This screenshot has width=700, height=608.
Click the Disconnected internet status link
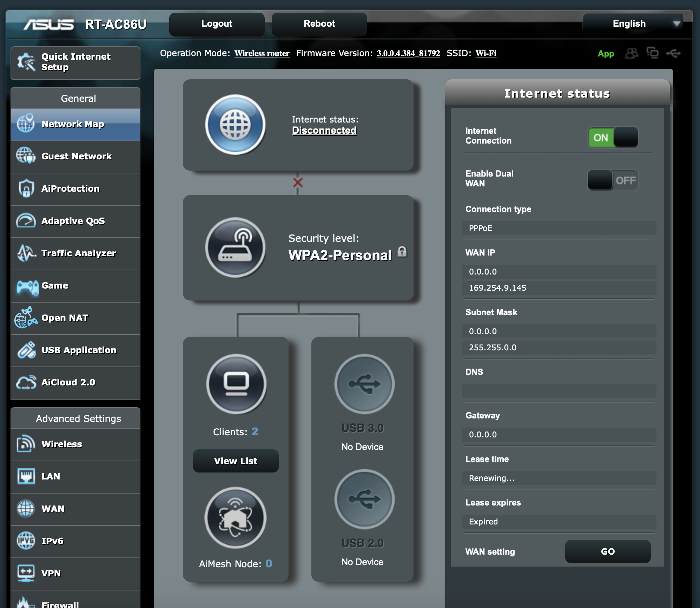324,130
